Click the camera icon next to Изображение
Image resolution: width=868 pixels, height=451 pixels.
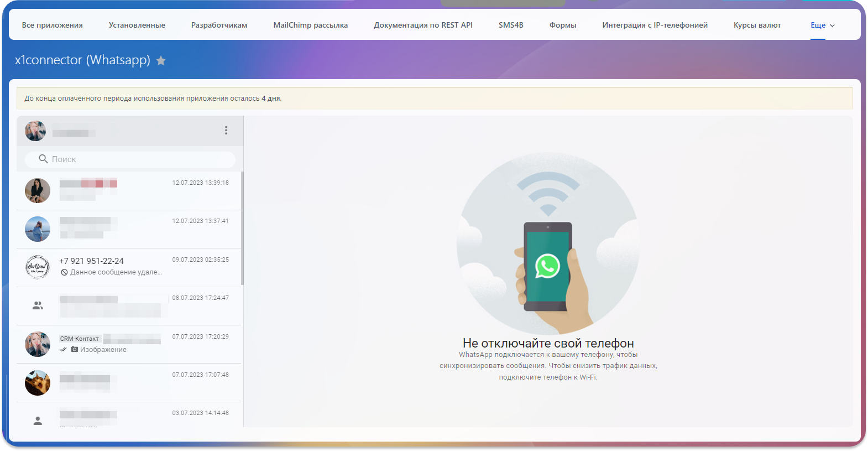click(x=75, y=350)
